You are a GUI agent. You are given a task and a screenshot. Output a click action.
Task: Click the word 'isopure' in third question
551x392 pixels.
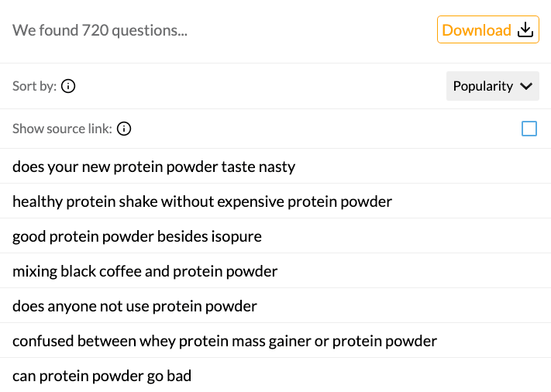pos(236,236)
